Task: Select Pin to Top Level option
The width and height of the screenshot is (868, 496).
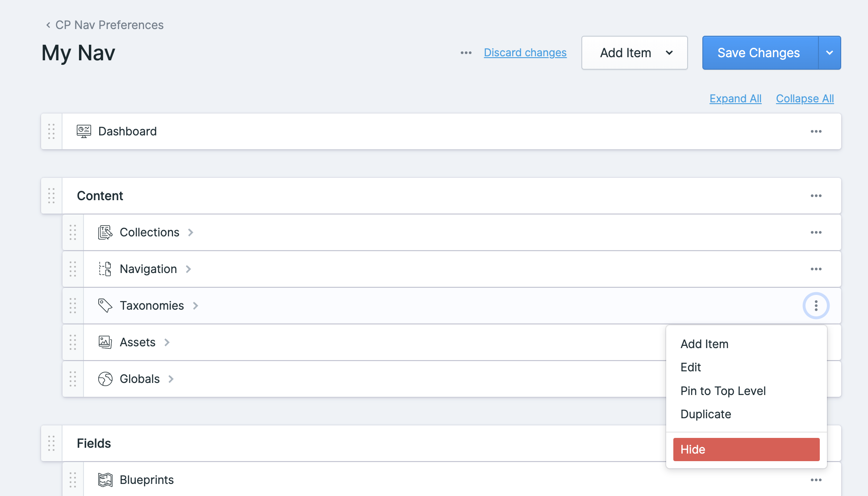Action: point(723,390)
